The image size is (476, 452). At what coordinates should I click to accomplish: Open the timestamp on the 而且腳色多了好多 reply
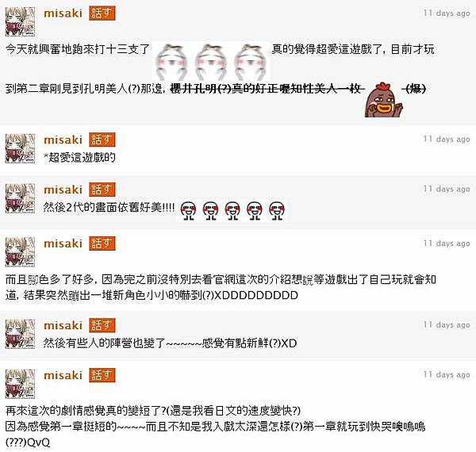point(447,243)
